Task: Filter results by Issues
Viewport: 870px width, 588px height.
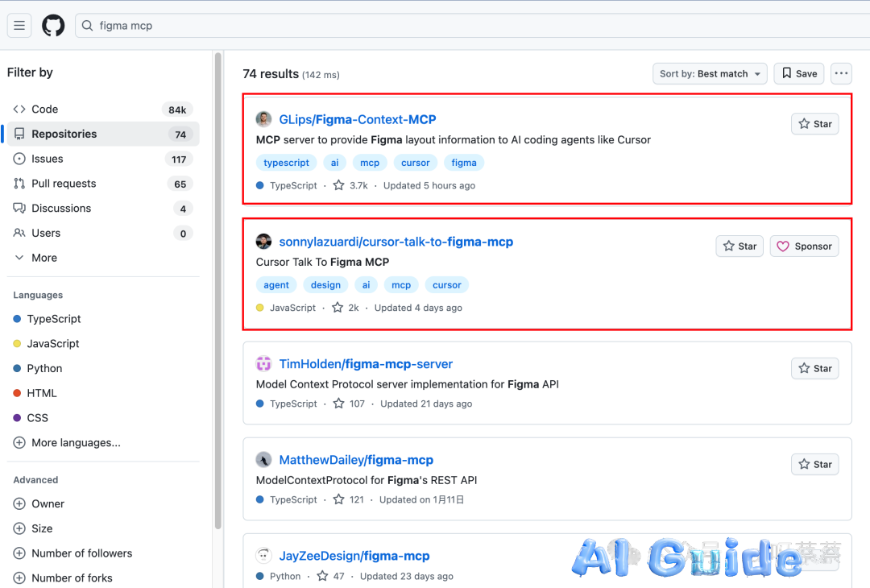Action: coord(102,159)
